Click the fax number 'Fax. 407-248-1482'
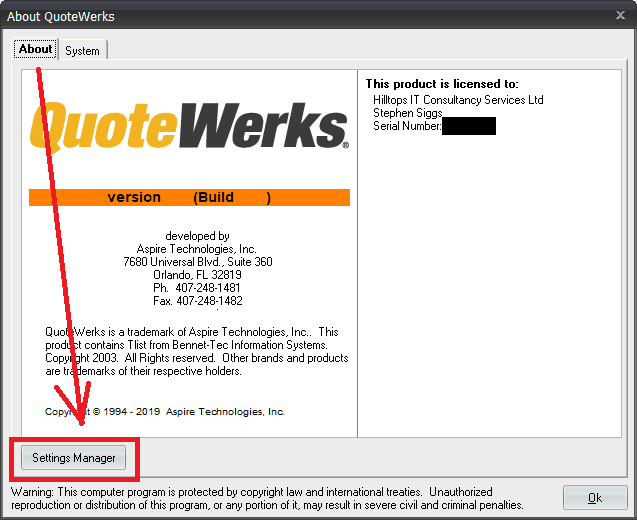The width and height of the screenshot is (637, 520). click(198, 301)
